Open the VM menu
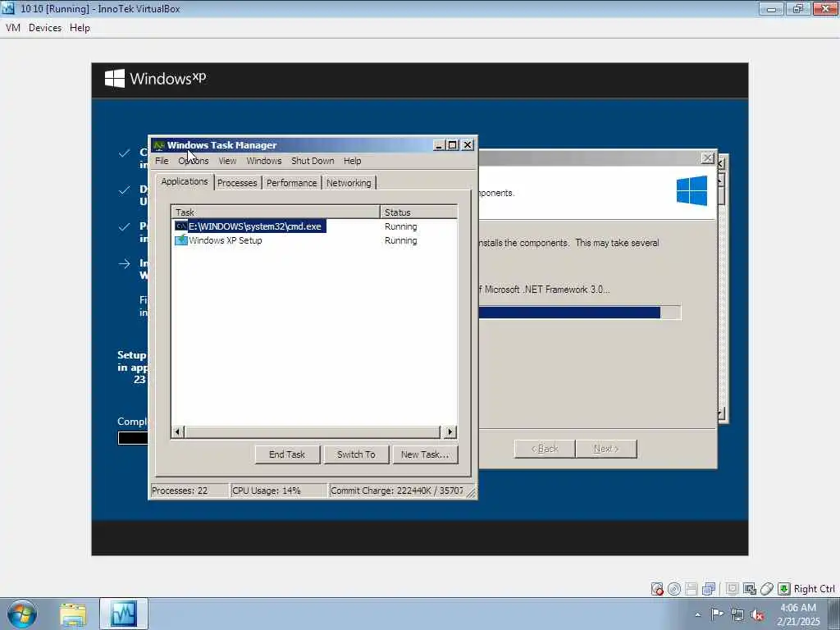The height and width of the screenshot is (630, 840). coord(13,28)
